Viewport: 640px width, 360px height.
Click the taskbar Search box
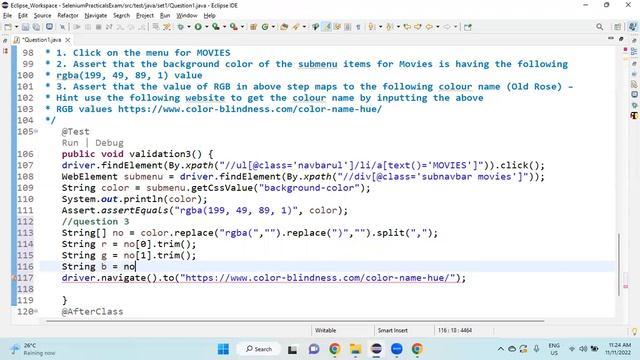259,349
